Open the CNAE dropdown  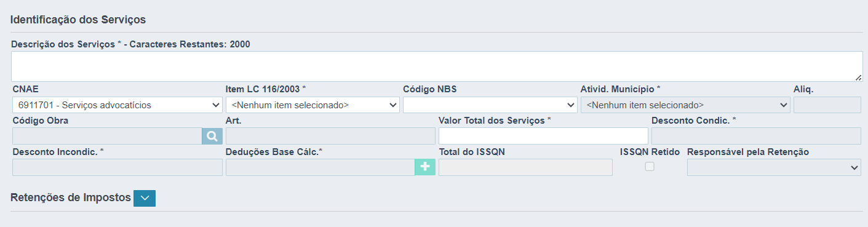(117, 105)
